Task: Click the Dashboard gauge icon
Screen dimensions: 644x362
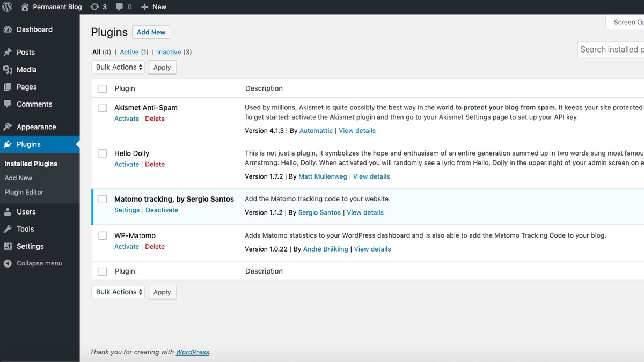Action: pos(8,29)
